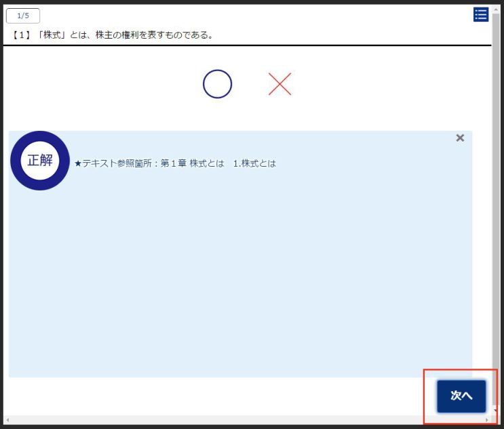Click the text reference line テキスト参照箇所
Viewport: 504px width, 429px height.
pos(175,163)
